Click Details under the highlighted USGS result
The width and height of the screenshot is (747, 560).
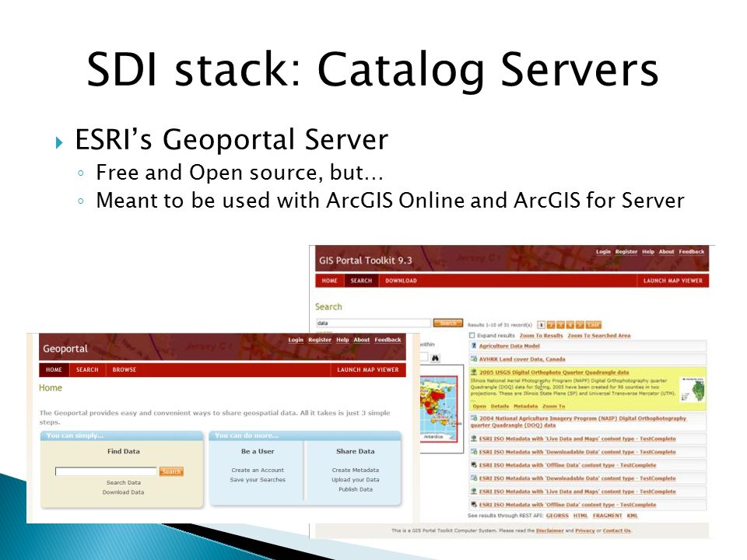point(500,406)
